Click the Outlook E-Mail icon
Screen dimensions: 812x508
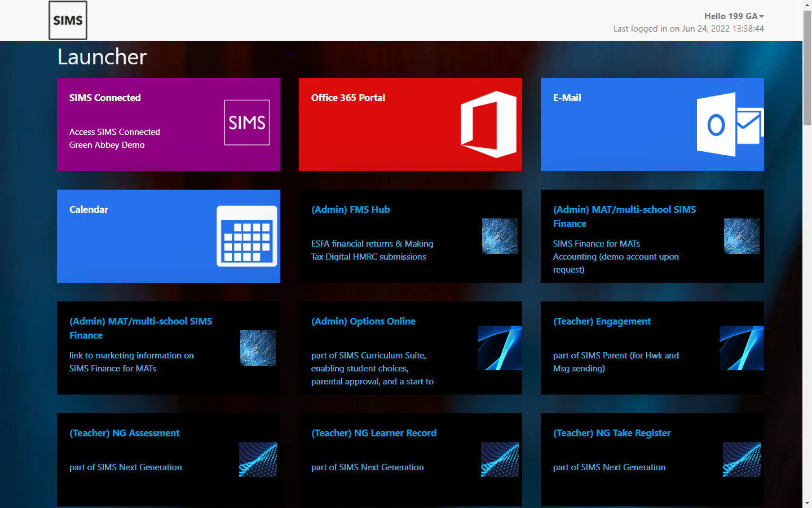pyautogui.click(x=730, y=124)
